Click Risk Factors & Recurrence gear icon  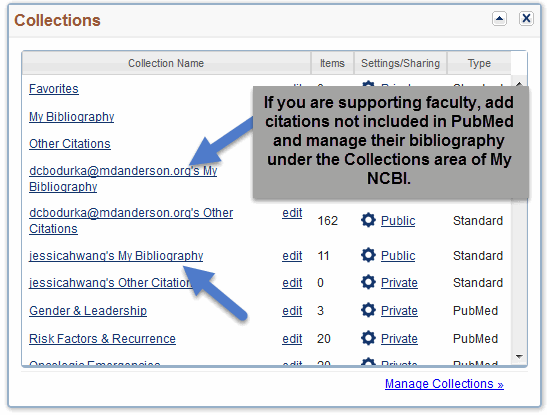point(368,338)
